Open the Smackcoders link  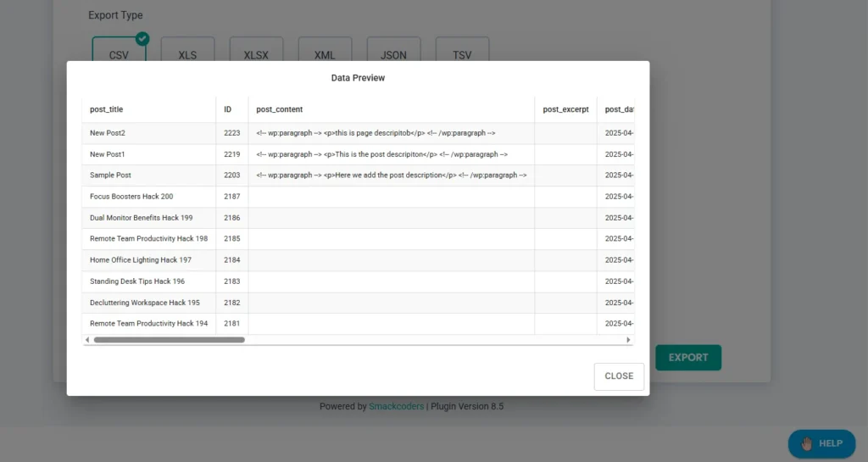[397, 406]
